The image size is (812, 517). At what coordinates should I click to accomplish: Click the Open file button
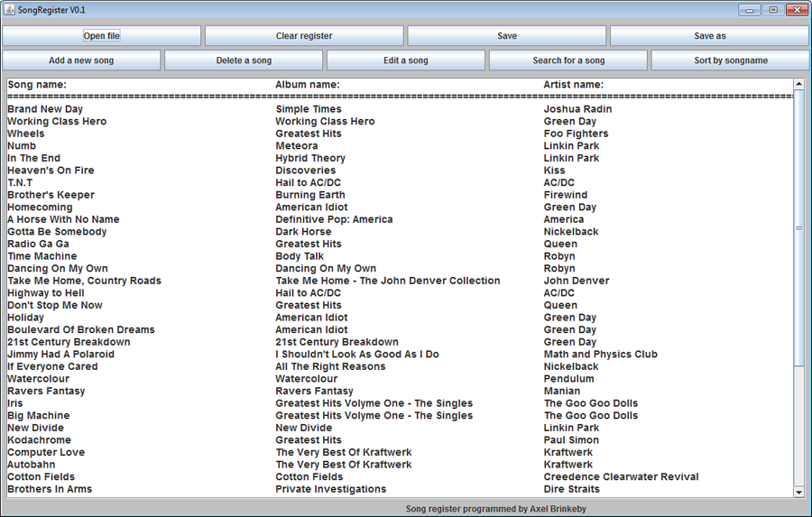[x=101, y=36]
